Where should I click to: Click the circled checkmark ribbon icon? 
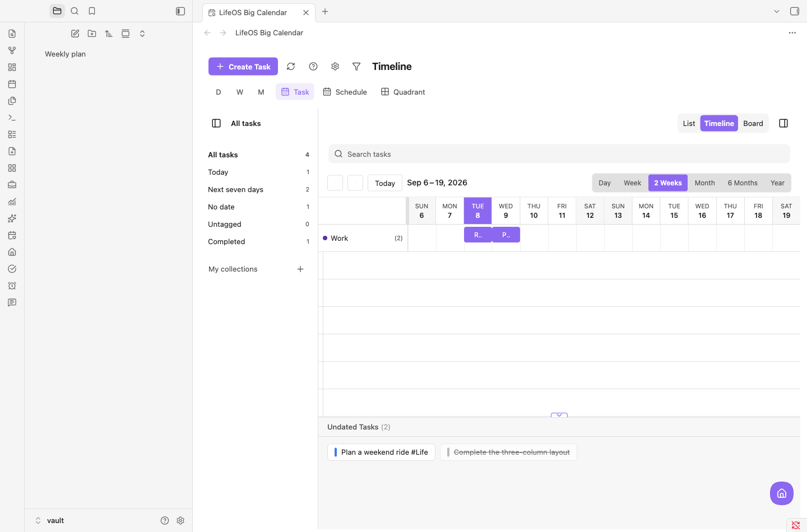click(x=12, y=269)
